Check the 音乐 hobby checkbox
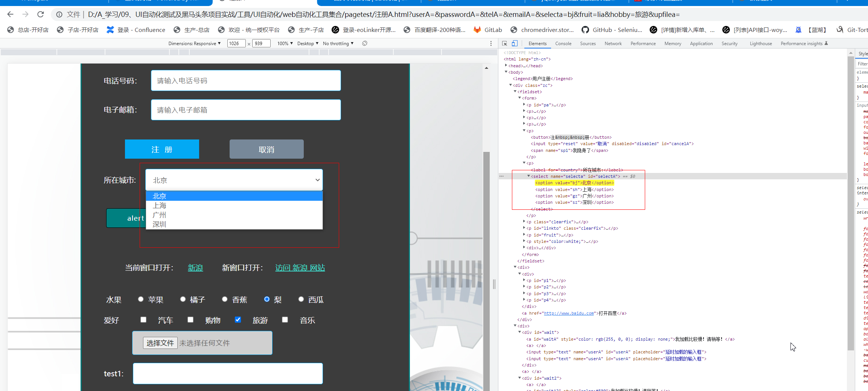This screenshot has width=868, height=391. [x=285, y=320]
